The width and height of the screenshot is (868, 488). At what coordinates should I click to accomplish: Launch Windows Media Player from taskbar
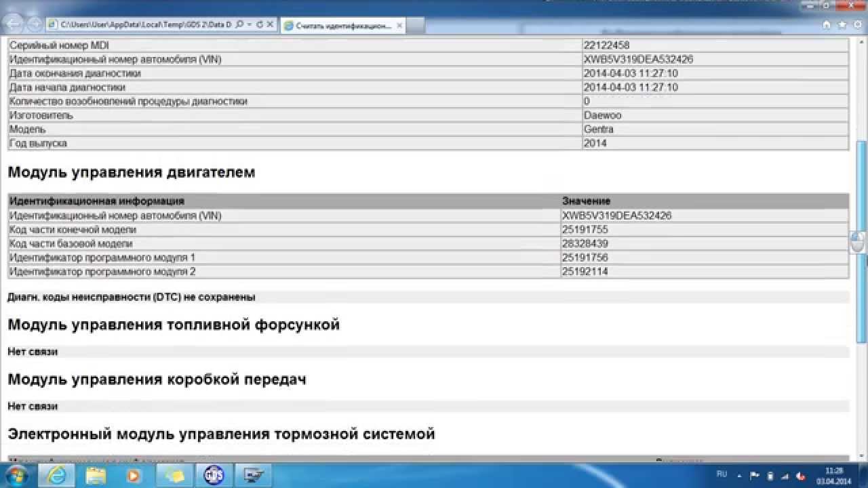[134, 475]
